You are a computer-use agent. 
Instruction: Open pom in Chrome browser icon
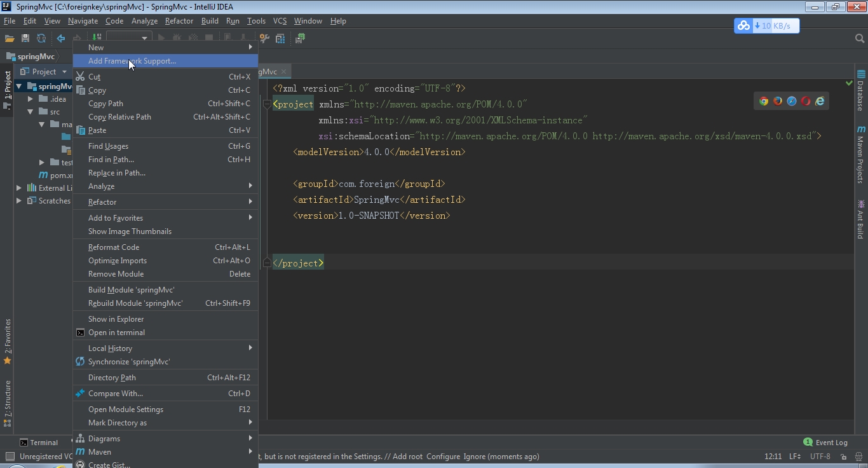[x=764, y=101]
